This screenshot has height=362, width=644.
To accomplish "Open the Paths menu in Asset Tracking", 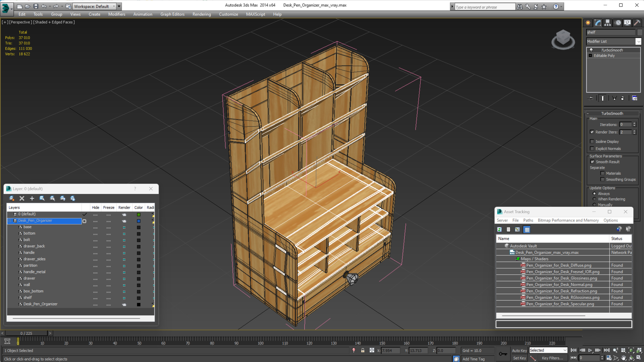I will (x=528, y=220).
